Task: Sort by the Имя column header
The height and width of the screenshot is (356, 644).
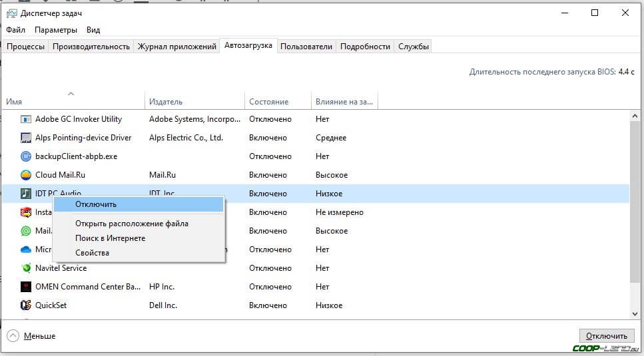Action: [73, 102]
